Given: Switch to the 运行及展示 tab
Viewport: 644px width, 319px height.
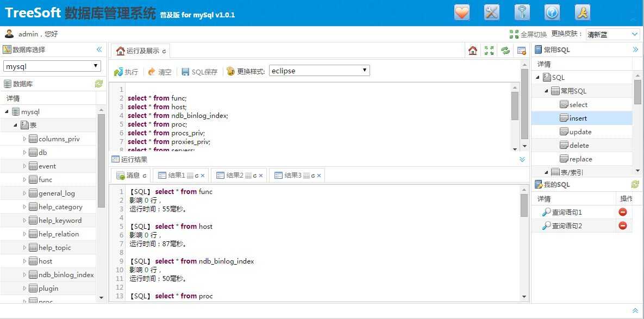Looking at the screenshot, I should pos(140,51).
